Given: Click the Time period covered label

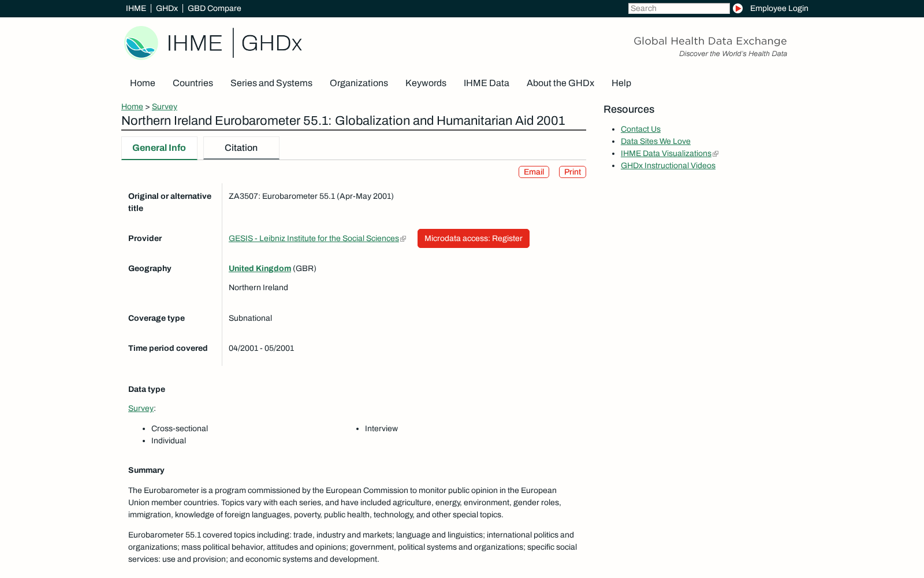Looking at the screenshot, I should pyautogui.click(x=168, y=348).
